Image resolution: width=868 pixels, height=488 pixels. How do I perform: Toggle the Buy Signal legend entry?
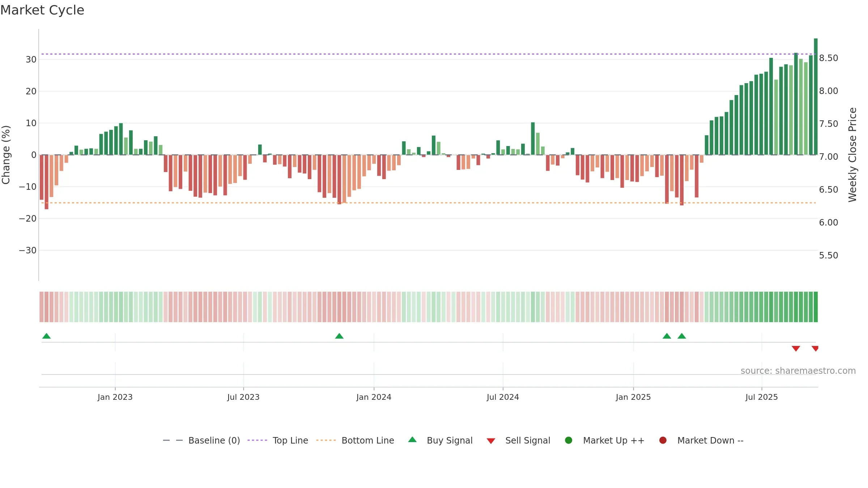pyautogui.click(x=440, y=440)
